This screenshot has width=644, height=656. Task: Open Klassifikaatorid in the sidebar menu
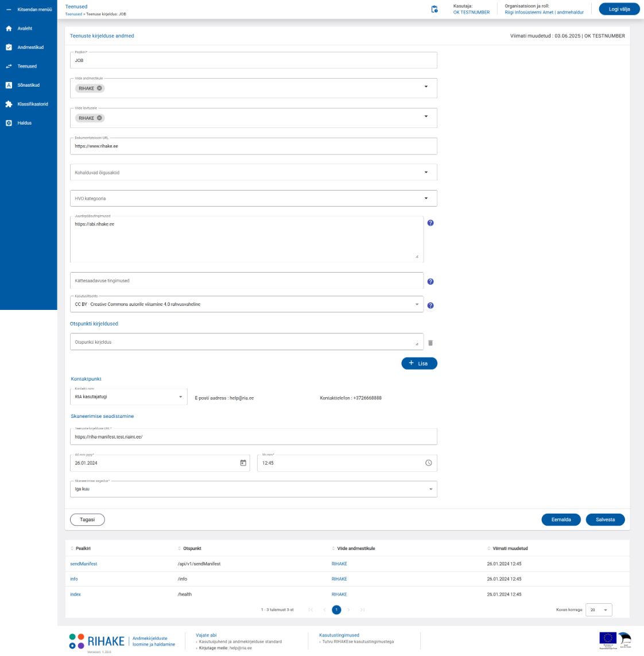point(32,104)
